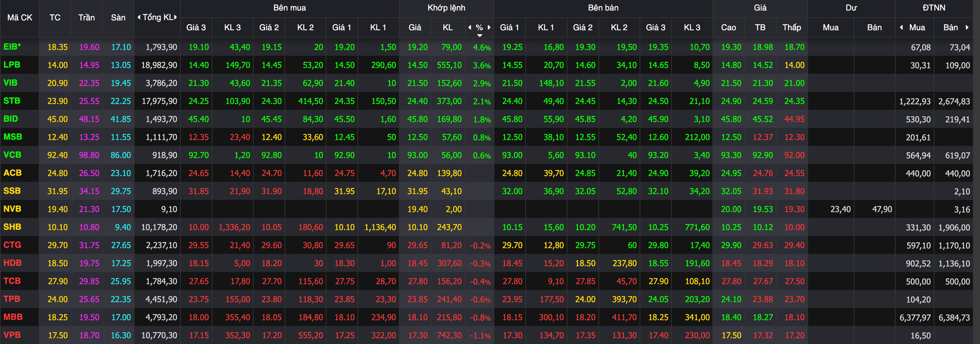Screen dimensions: 980x344
Task: Click VIB matched volume 152,60
Action: 449,83
